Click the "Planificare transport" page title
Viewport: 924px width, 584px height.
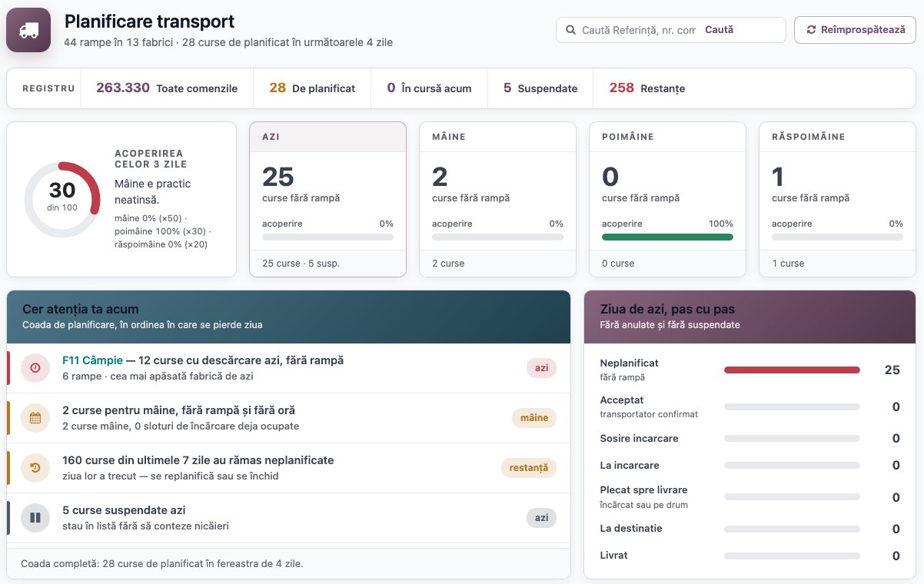tap(149, 22)
